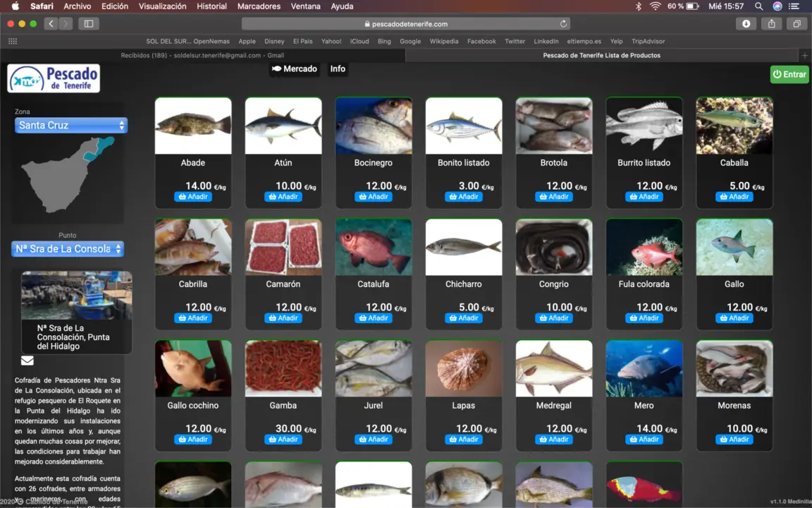Open the Safari downloads icon
The height and width of the screenshot is (508, 812).
click(x=746, y=24)
